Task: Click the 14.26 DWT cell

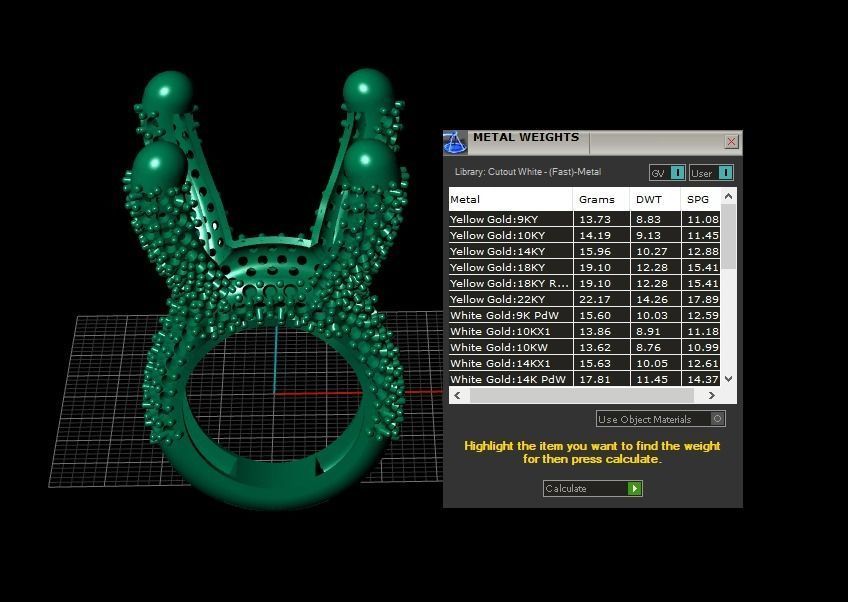Action: pos(655,299)
